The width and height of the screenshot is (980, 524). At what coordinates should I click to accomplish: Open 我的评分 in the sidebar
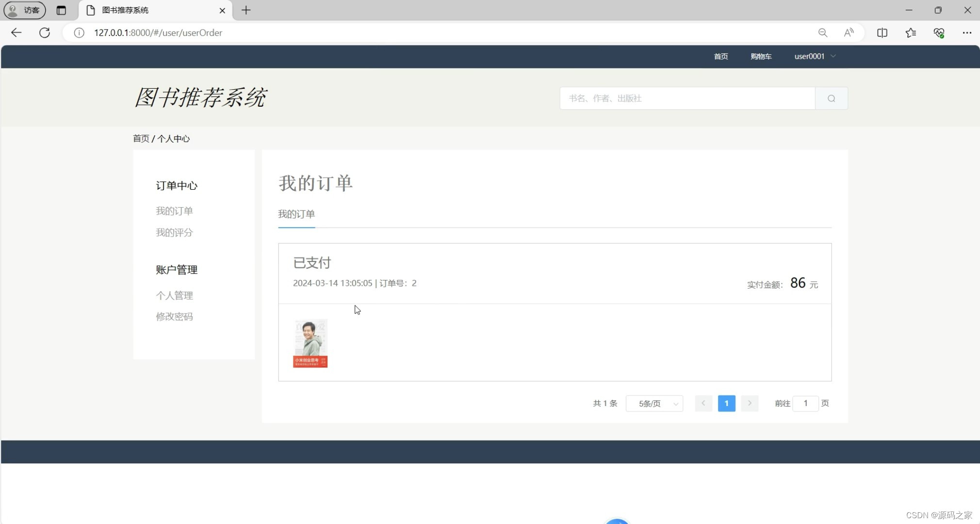tap(174, 232)
